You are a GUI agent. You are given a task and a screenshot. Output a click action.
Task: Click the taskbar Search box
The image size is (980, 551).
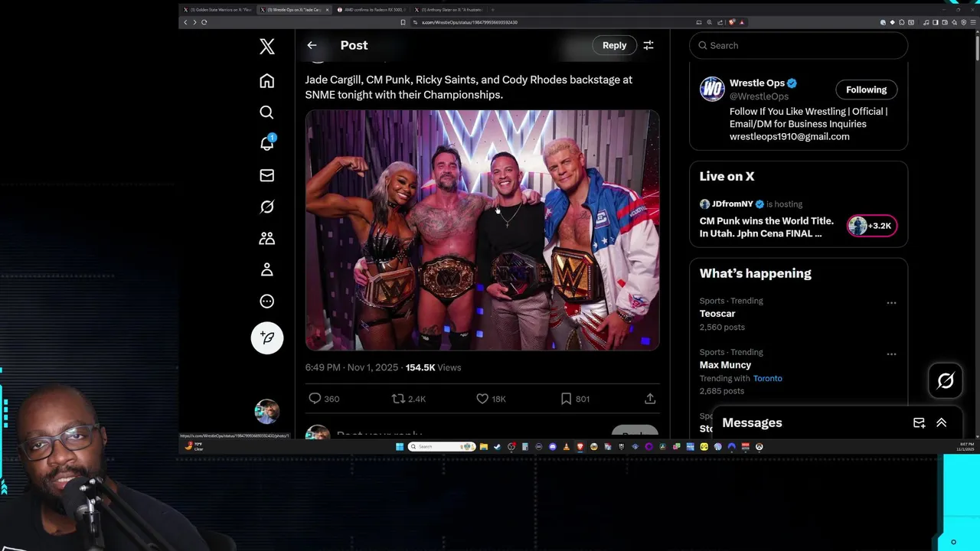click(440, 447)
